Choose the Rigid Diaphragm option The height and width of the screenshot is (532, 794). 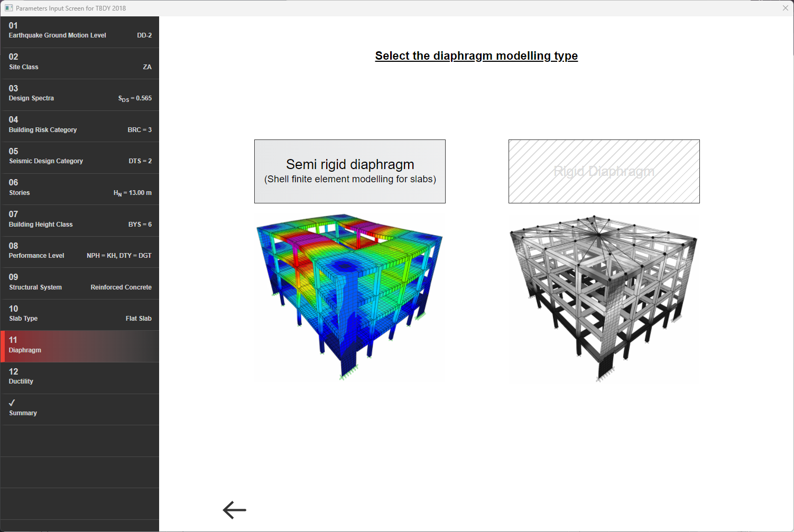604,171
